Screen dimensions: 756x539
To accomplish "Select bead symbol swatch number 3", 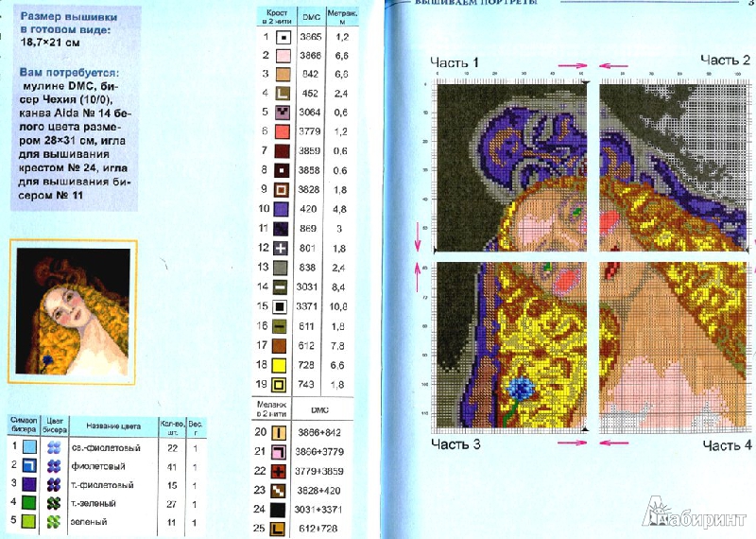I will click(x=29, y=484).
